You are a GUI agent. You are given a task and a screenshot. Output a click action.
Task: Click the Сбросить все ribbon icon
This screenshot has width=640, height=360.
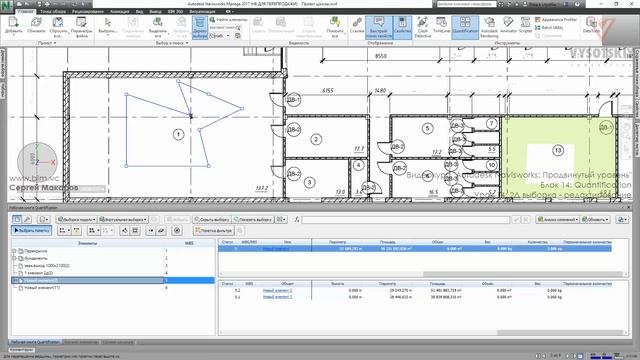point(58,27)
